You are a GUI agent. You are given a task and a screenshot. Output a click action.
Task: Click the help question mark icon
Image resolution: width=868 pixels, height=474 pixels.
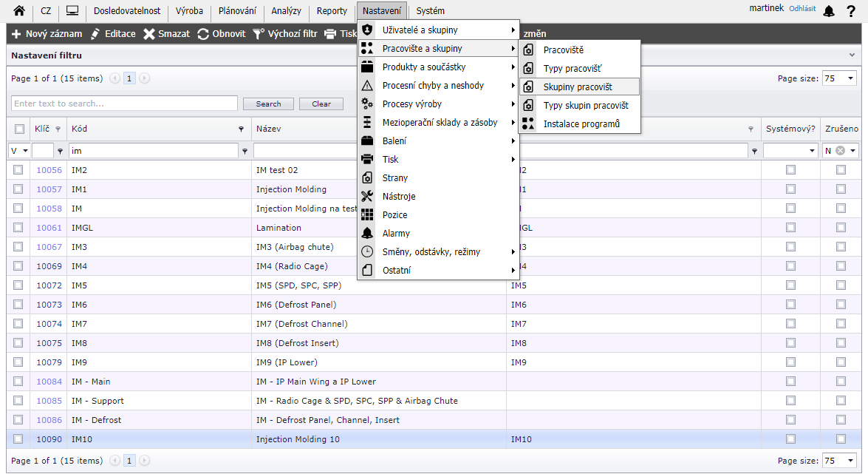850,11
